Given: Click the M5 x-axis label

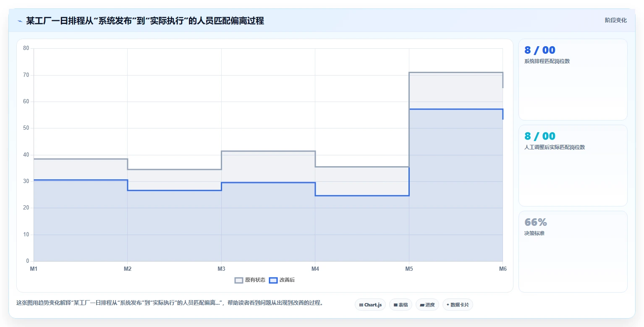Looking at the screenshot, I should pos(409,269).
